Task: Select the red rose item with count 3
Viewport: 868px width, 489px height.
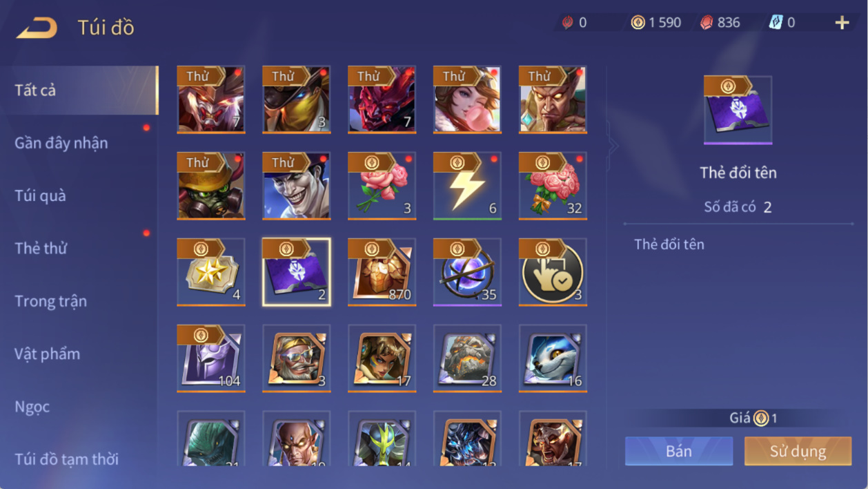Action: pyautogui.click(x=382, y=186)
